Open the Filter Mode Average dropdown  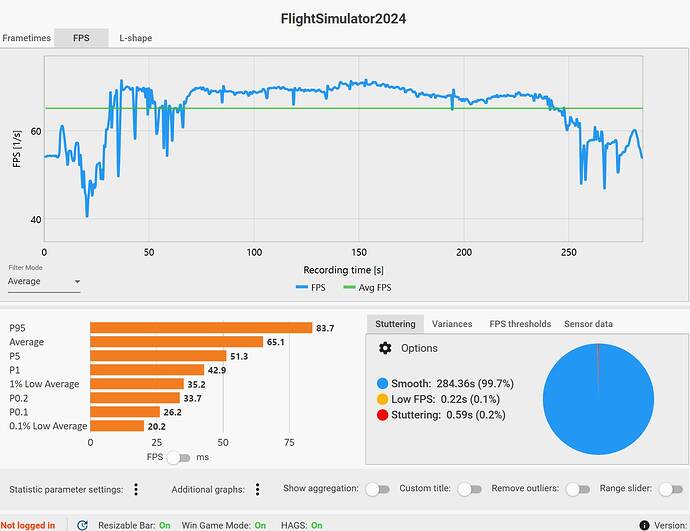(44, 282)
